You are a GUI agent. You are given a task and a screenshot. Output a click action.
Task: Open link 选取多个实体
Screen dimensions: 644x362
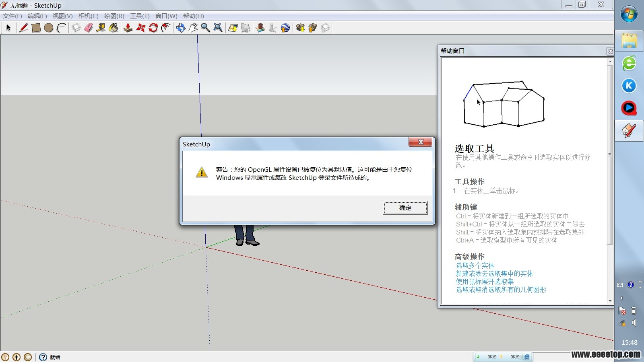click(x=475, y=265)
